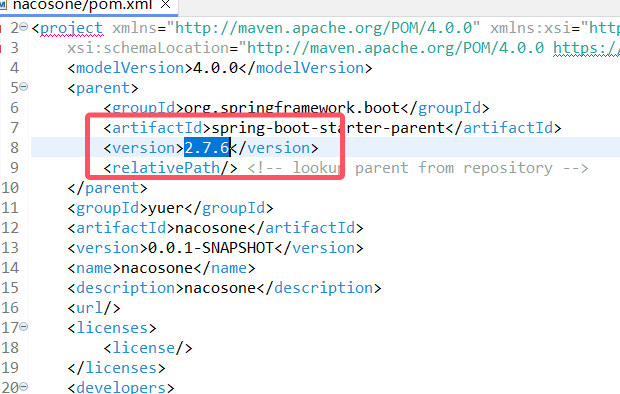Click the yuer groupId value
The width and height of the screenshot is (620, 394).
click(x=166, y=208)
